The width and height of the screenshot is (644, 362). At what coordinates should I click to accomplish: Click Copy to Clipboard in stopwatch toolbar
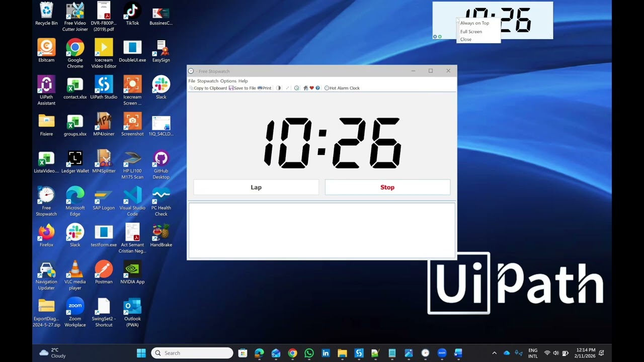(208, 88)
